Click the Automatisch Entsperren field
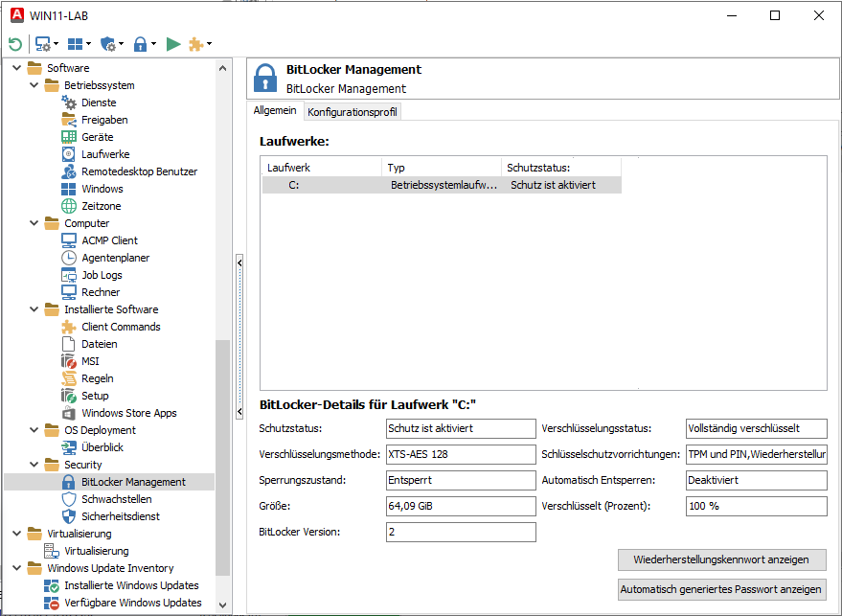 (756, 480)
